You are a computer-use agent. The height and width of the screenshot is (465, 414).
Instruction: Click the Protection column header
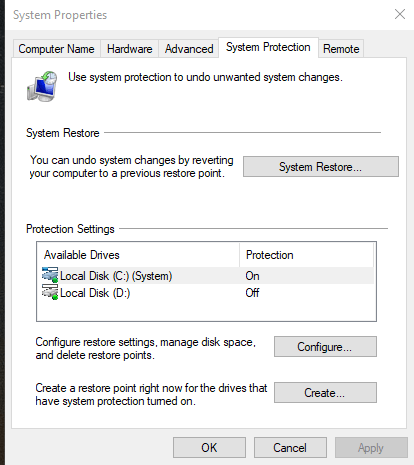[x=306, y=255]
